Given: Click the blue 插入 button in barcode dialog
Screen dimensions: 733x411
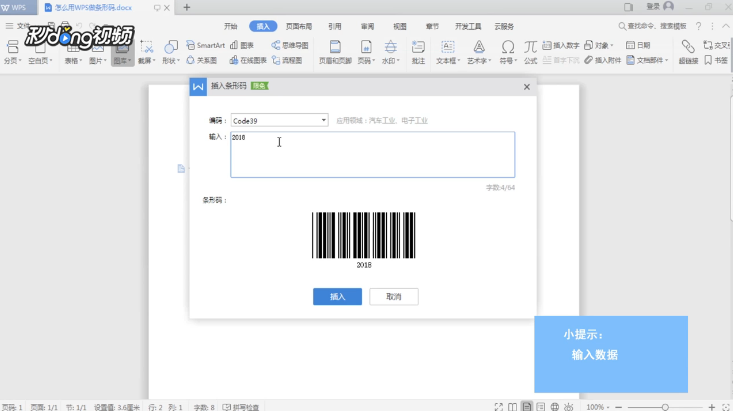Looking at the screenshot, I should (338, 296).
